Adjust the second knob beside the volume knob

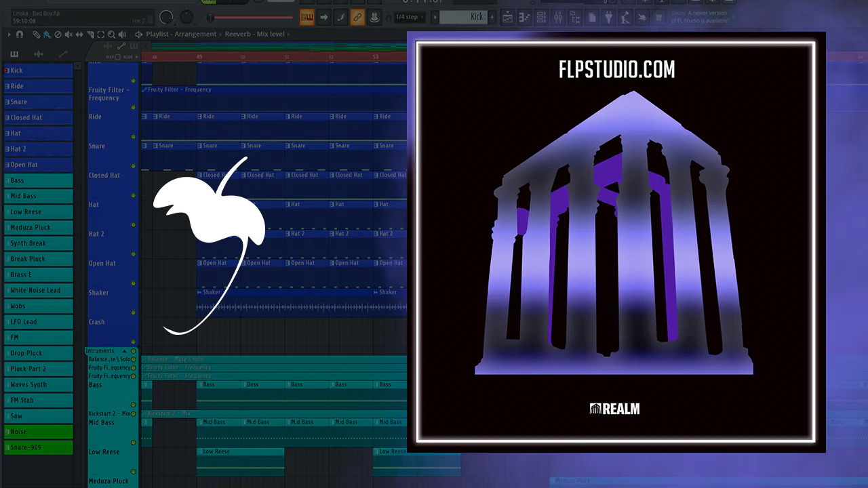coord(186,17)
